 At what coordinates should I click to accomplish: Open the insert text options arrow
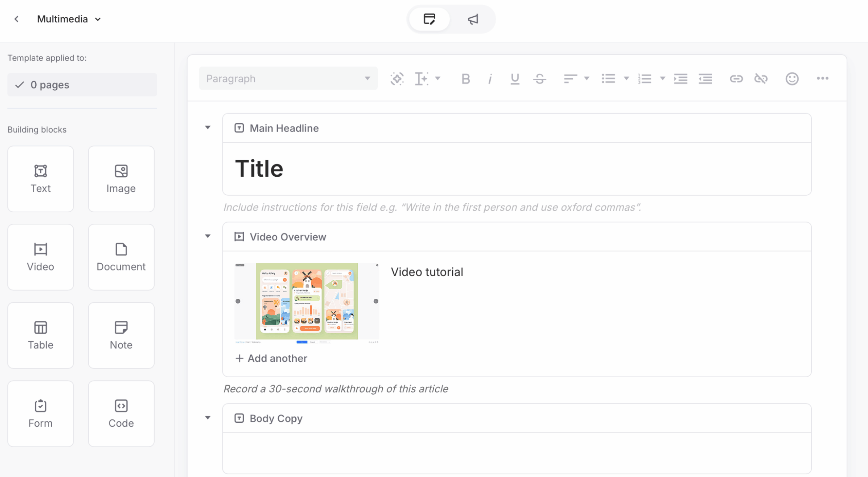pos(438,78)
